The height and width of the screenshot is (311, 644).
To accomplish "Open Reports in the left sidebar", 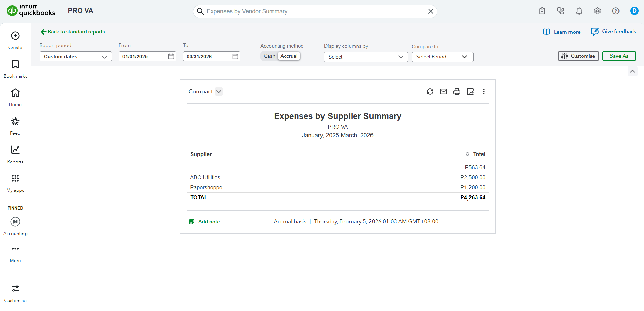I will click(x=15, y=154).
